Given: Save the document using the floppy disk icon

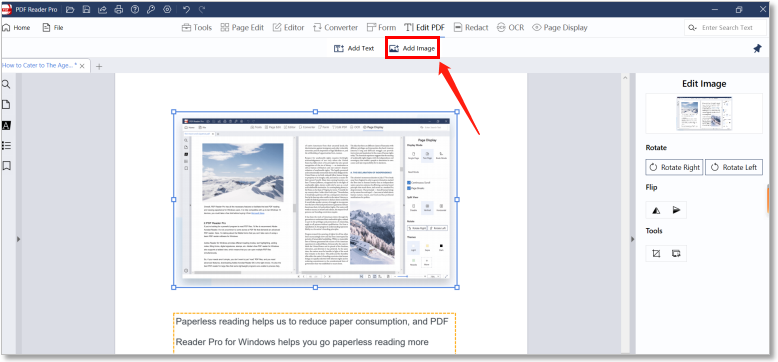Looking at the screenshot, I should [87, 9].
